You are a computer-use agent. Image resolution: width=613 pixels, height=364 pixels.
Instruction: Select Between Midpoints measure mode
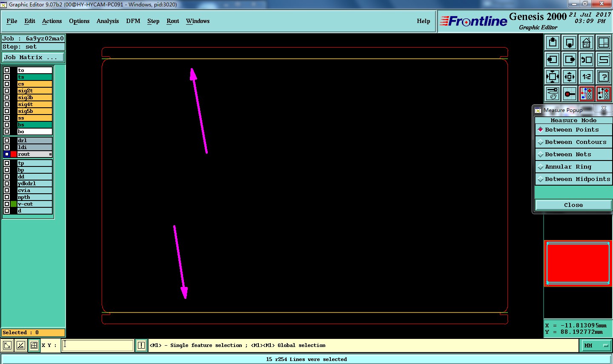(x=573, y=179)
